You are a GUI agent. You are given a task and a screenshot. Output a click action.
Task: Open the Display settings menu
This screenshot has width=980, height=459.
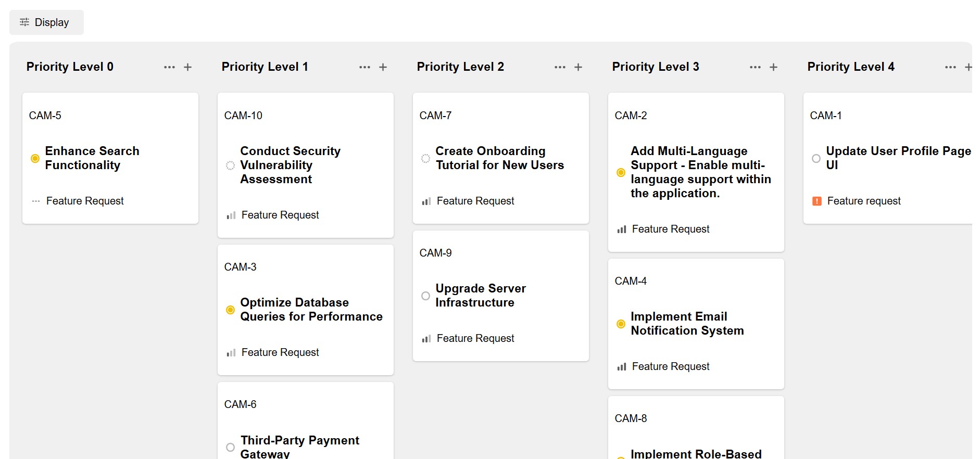point(46,22)
